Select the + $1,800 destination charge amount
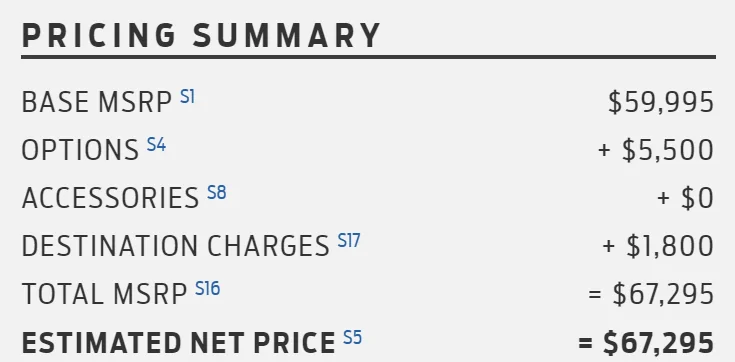The image size is (735, 362). point(658,246)
